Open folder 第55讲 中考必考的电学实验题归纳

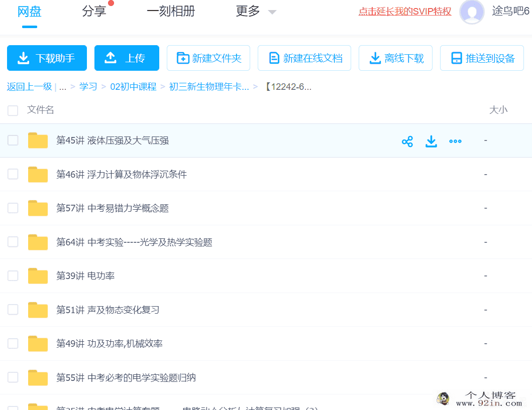126,377
